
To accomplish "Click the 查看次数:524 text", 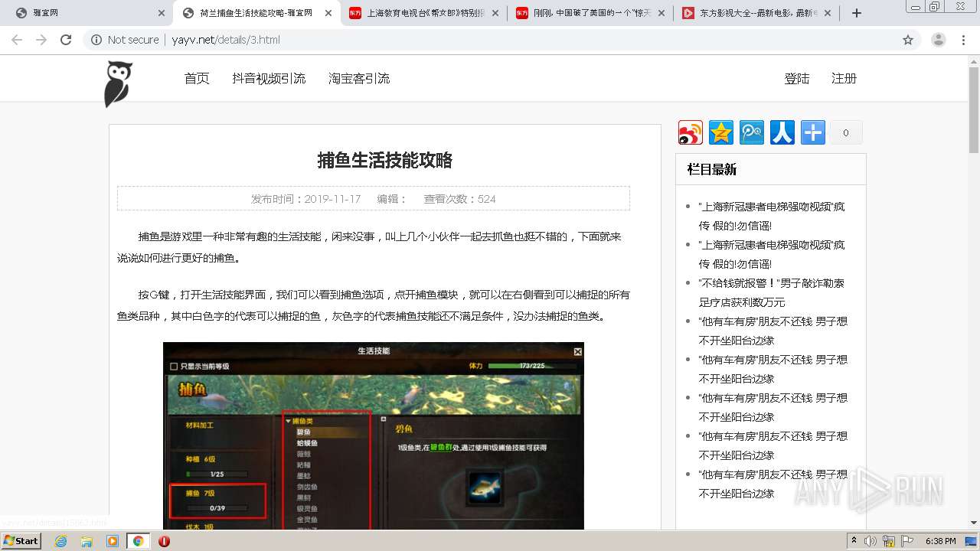I will coord(459,199).
